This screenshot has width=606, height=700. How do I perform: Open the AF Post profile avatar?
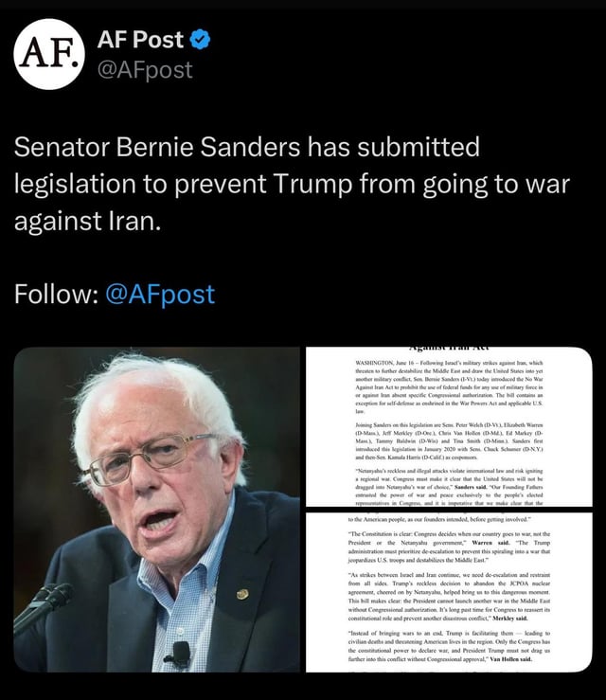click(x=49, y=54)
